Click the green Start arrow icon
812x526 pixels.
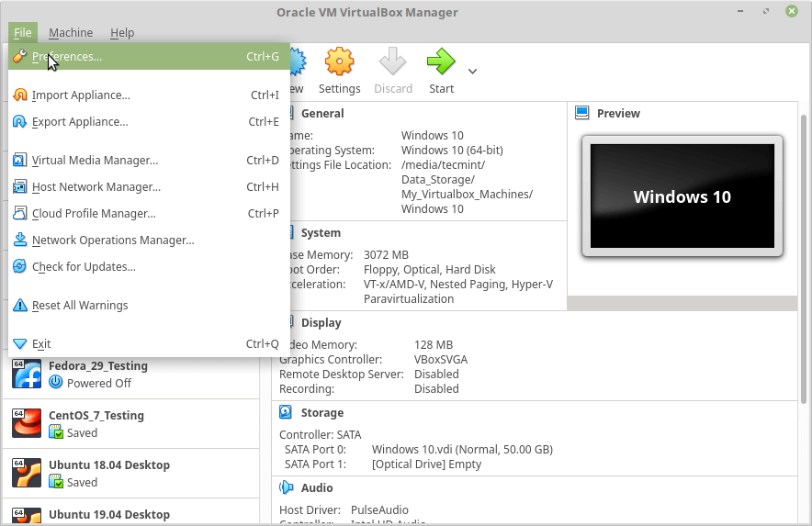coord(441,62)
